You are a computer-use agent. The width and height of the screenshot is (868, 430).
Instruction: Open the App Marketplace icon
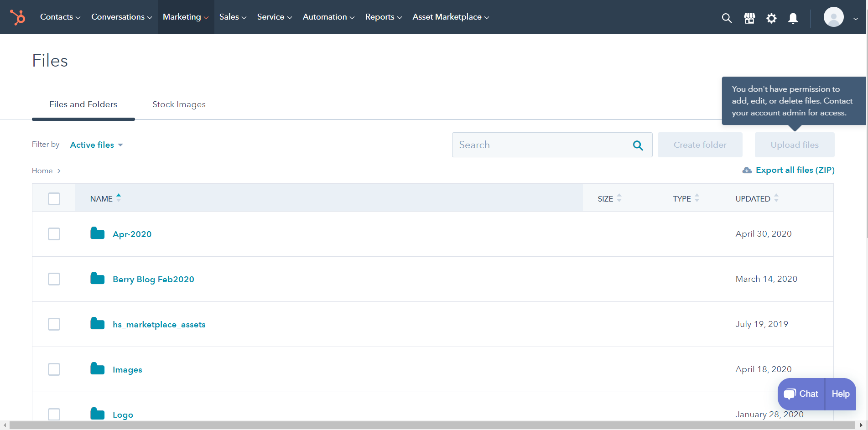[749, 18]
